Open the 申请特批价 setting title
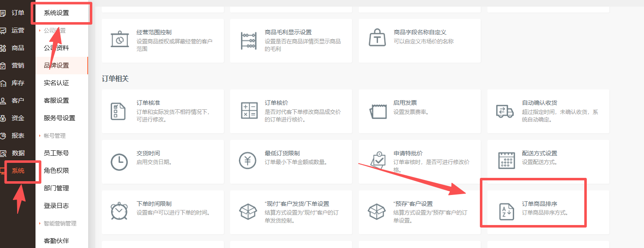The image size is (644, 248). [x=408, y=153]
